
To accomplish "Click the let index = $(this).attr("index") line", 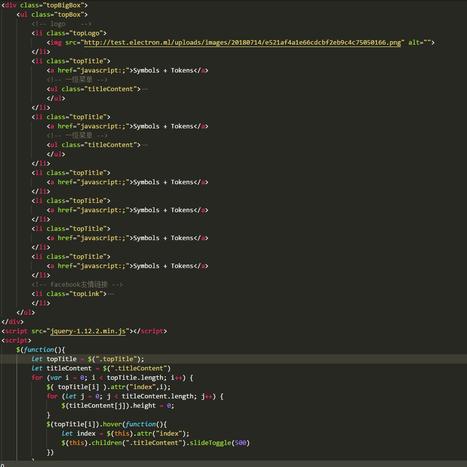I will pos(125,434).
